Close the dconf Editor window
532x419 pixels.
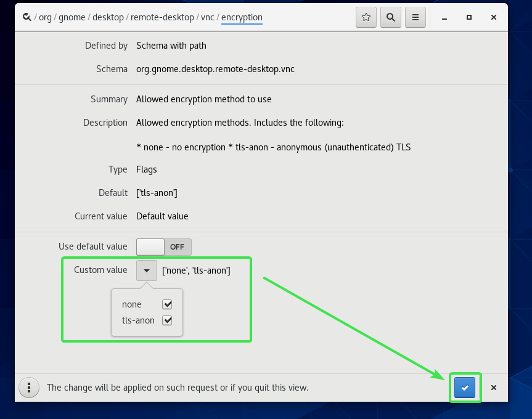(494, 18)
